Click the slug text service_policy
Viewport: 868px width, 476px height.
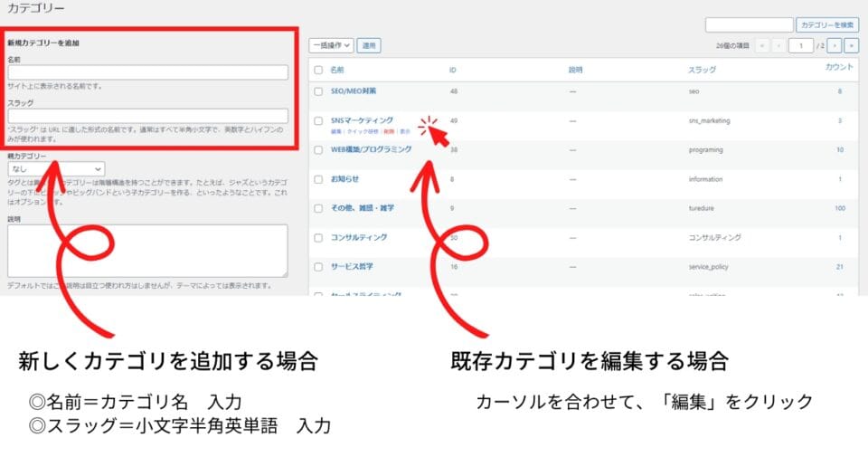coord(709,267)
